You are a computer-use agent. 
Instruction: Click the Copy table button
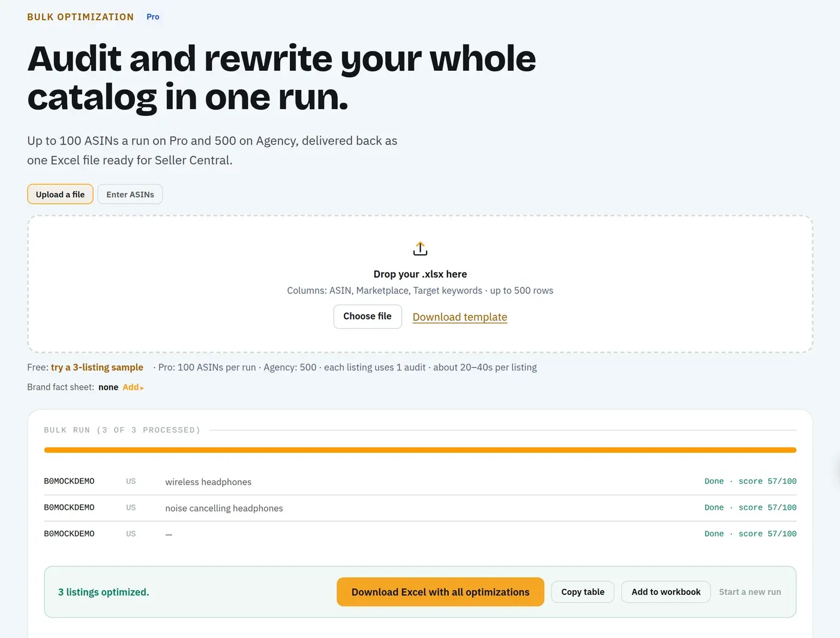pos(583,592)
